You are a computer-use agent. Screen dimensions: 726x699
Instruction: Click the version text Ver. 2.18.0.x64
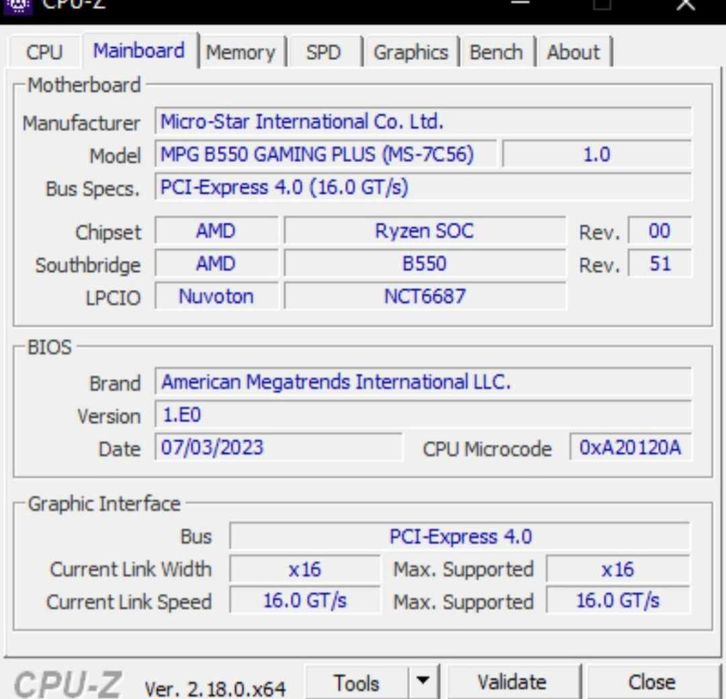tap(215, 689)
